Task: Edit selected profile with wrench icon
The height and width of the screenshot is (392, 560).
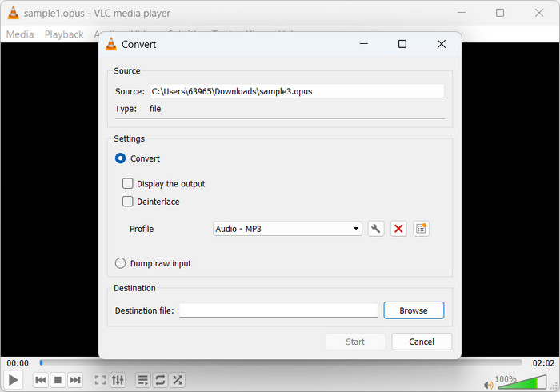Action: pos(376,229)
